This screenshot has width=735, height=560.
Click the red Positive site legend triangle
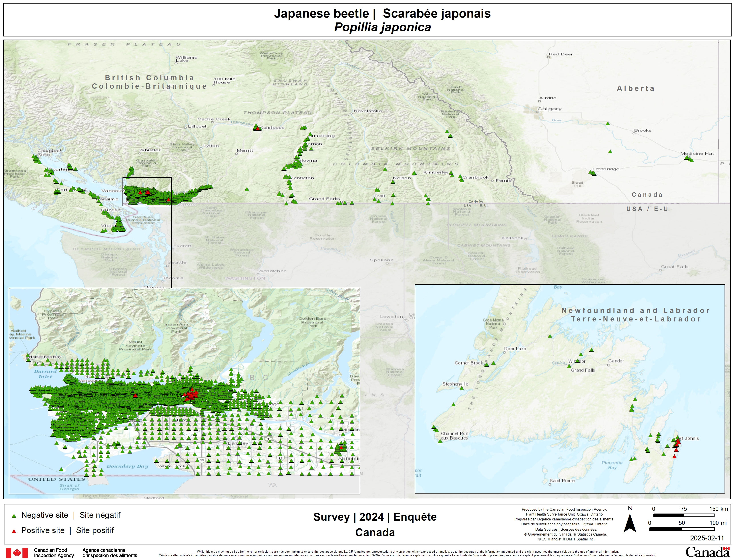[x=14, y=531]
